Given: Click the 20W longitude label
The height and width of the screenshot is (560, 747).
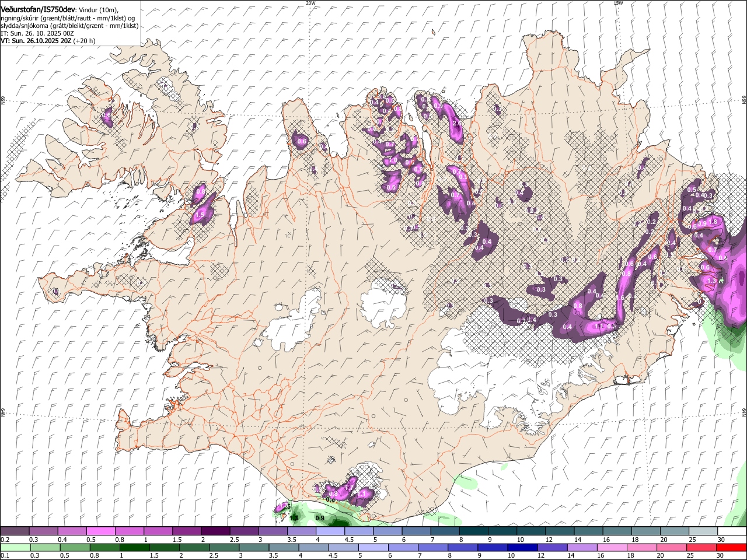Looking at the screenshot, I should [310, 2].
